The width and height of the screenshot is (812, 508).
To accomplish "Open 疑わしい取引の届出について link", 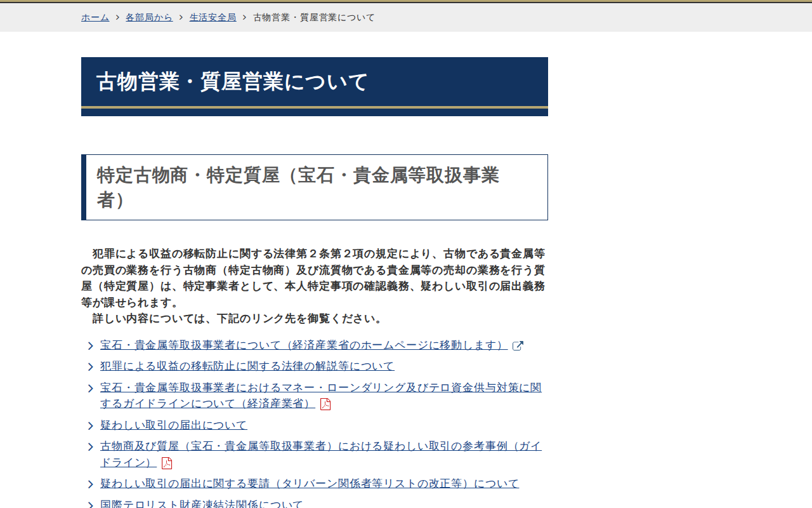I will (174, 425).
